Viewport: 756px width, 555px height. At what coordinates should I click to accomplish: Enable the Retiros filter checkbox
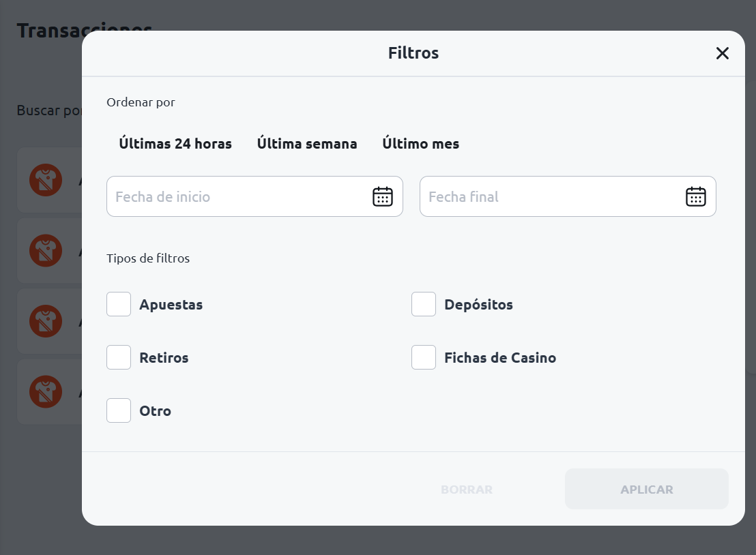[x=119, y=357]
